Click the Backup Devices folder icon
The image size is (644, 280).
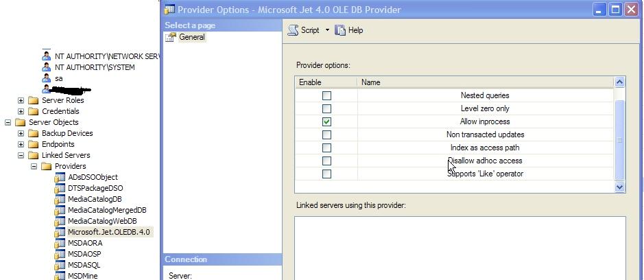(x=34, y=133)
